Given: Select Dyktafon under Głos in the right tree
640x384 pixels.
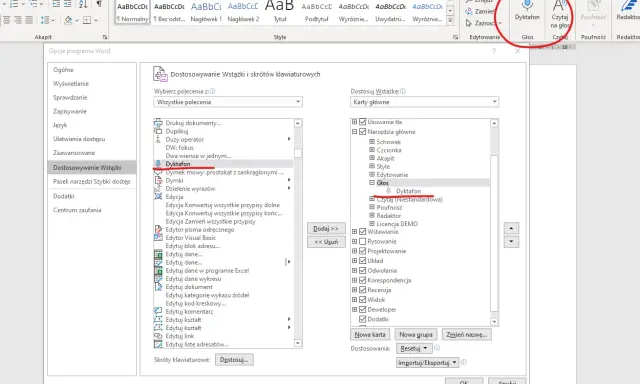Looking at the screenshot, I should [x=408, y=191].
